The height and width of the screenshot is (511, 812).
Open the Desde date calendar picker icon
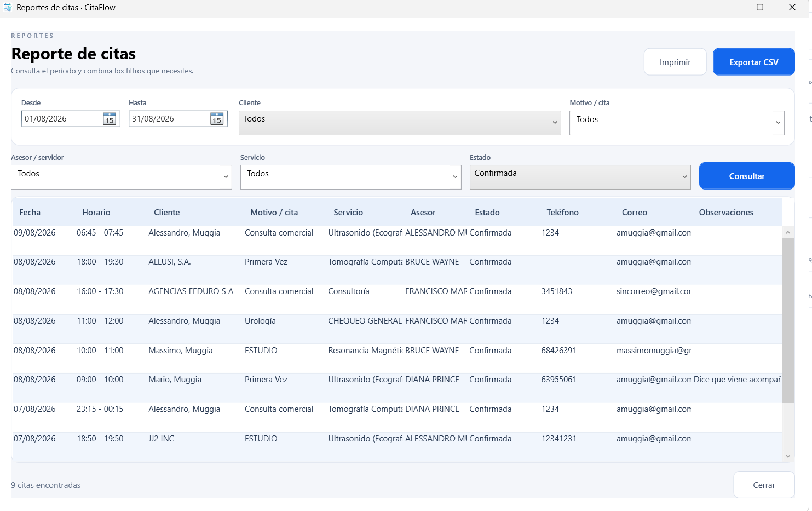coord(110,119)
